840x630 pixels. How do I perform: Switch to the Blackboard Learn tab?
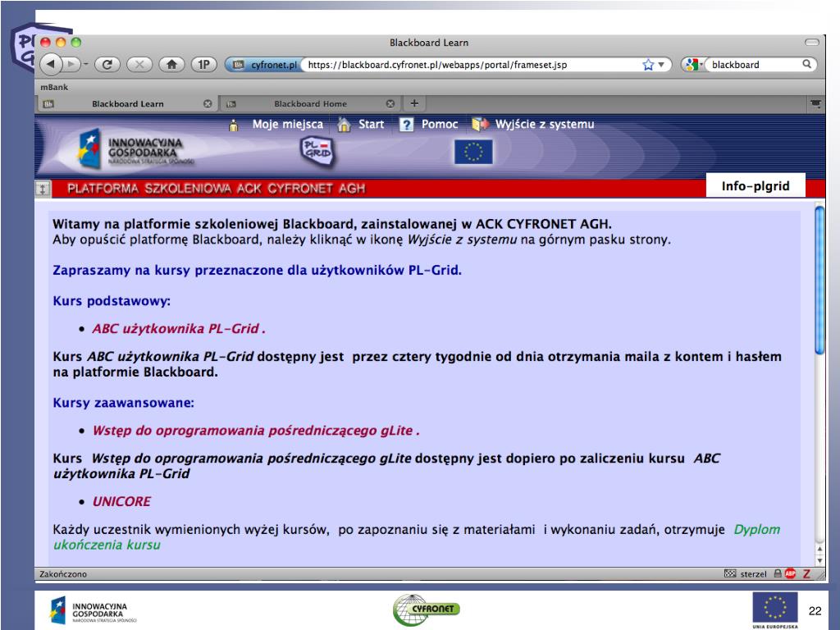(x=127, y=104)
